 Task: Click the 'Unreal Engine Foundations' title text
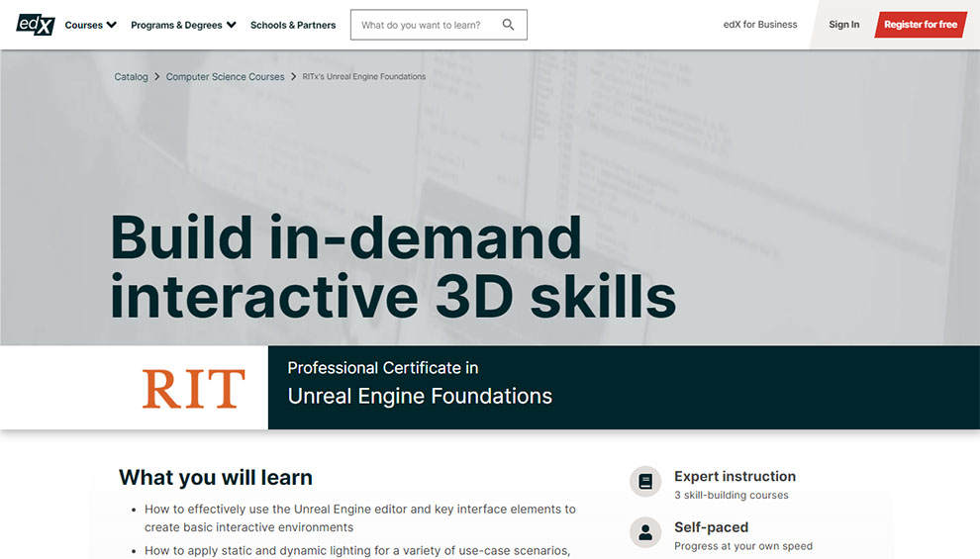point(420,396)
